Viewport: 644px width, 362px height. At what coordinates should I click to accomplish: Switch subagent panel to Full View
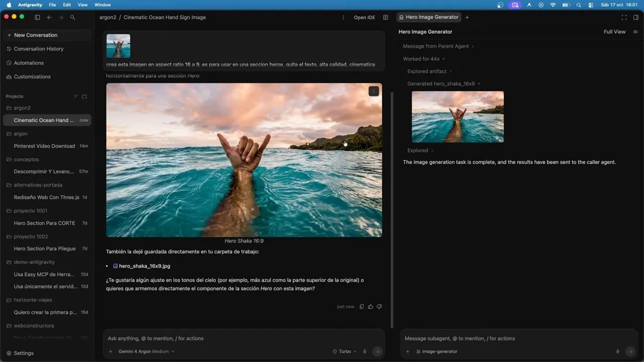614,32
